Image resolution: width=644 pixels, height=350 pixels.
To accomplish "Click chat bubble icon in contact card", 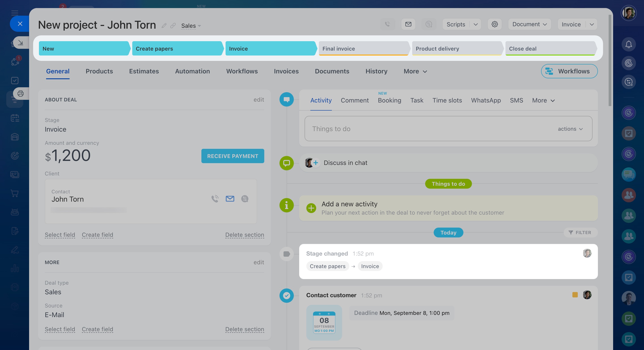I will click(x=245, y=199).
